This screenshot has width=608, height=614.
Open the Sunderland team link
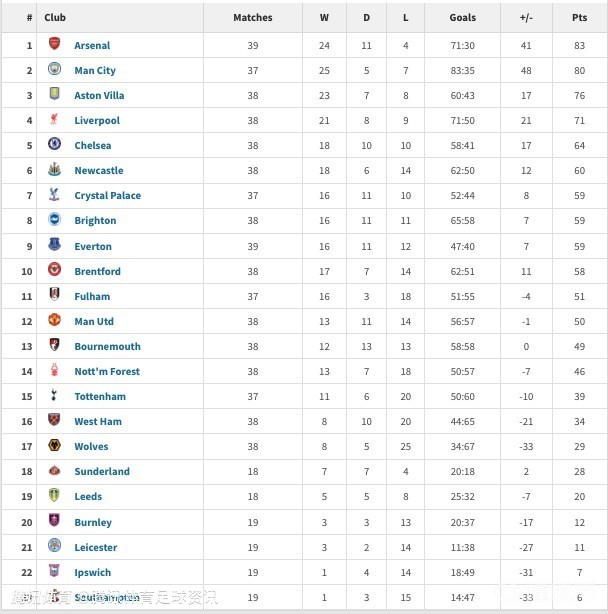tap(102, 472)
